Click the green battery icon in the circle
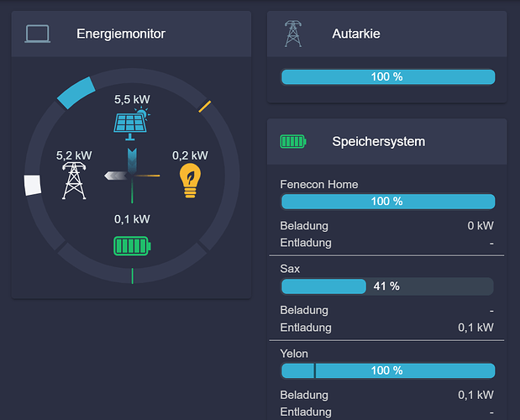 coord(133,245)
